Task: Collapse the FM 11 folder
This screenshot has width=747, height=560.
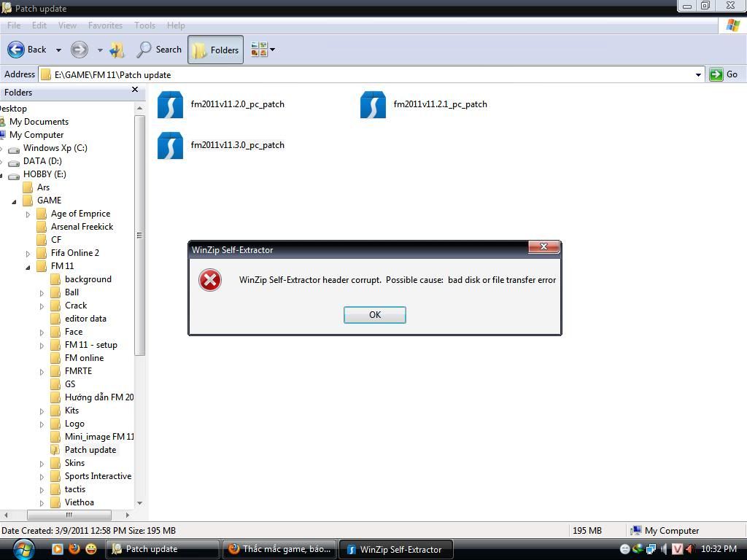Action: [28, 267]
